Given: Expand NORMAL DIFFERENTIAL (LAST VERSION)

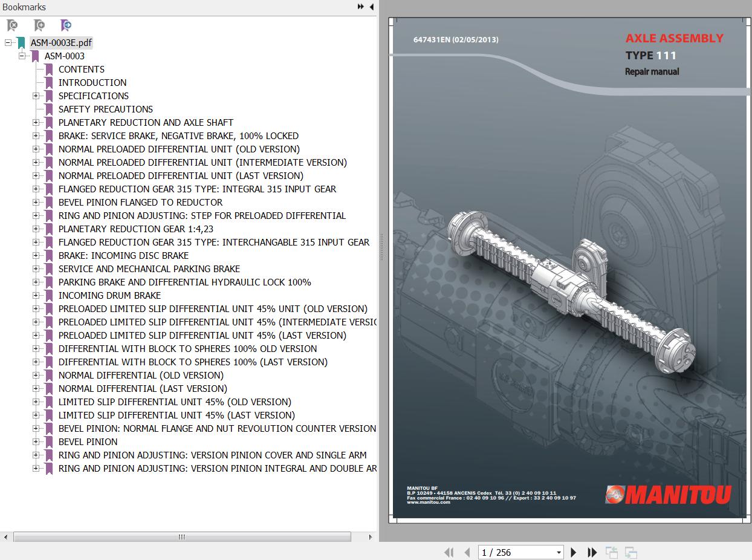Looking at the screenshot, I should click(x=36, y=388).
